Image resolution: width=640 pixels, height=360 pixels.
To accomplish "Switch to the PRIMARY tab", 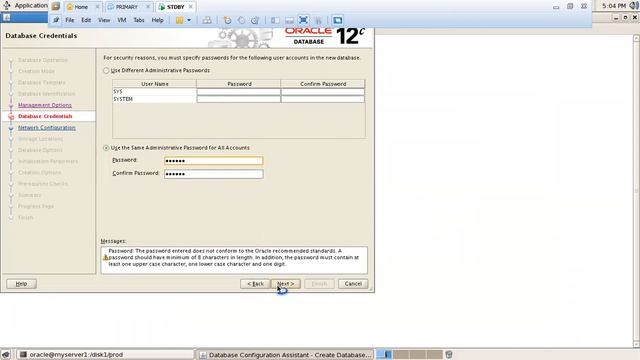I will point(127,7).
